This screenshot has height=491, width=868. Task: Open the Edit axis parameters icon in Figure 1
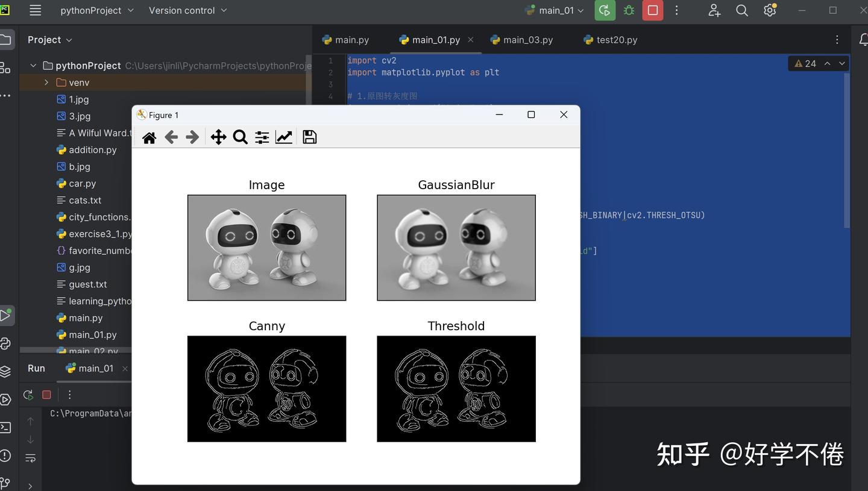[283, 137]
